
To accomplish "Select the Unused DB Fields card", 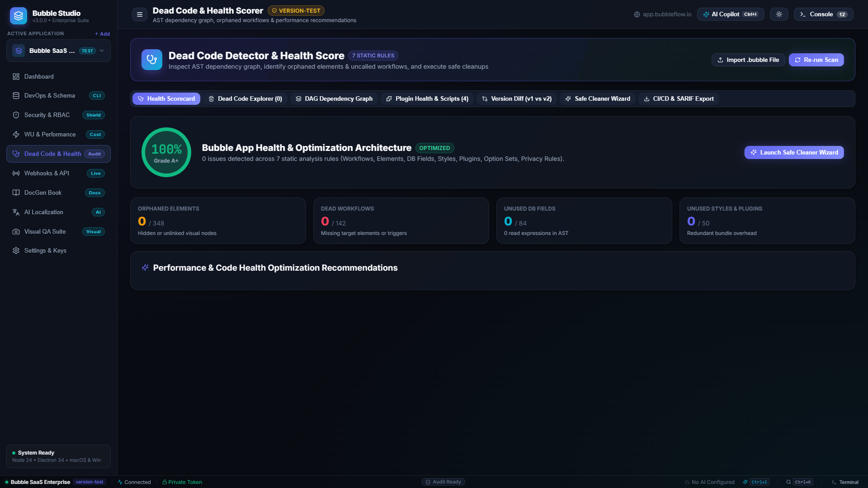I will pyautogui.click(x=584, y=221).
